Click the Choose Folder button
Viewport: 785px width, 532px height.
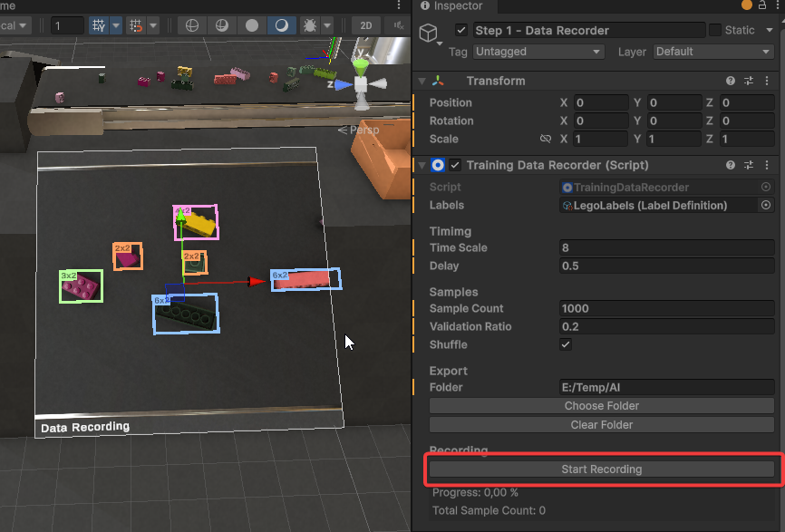pyautogui.click(x=601, y=406)
